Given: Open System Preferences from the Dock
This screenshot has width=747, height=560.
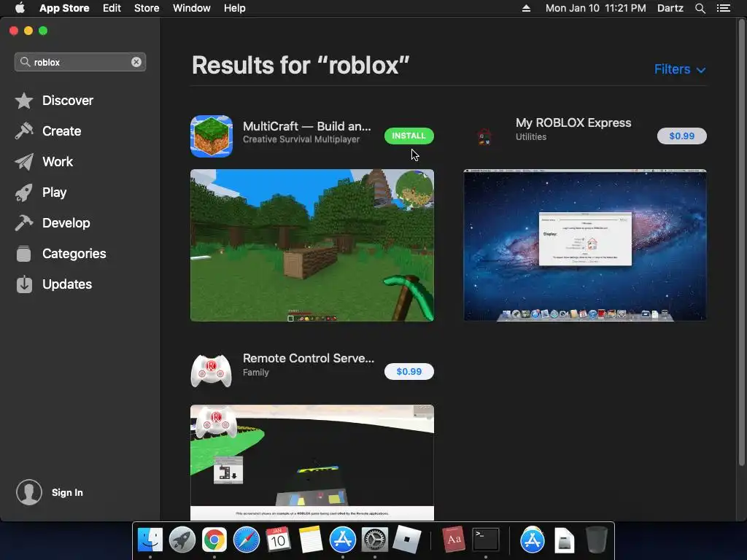Looking at the screenshot, I should [374, 540].
